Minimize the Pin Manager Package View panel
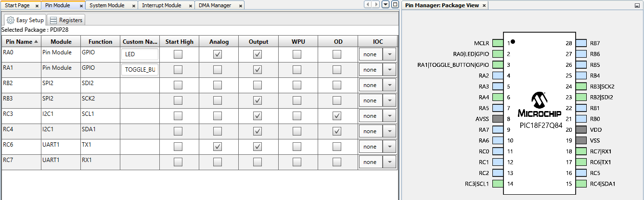The image size is (644, 200). [x=638, y=5]
